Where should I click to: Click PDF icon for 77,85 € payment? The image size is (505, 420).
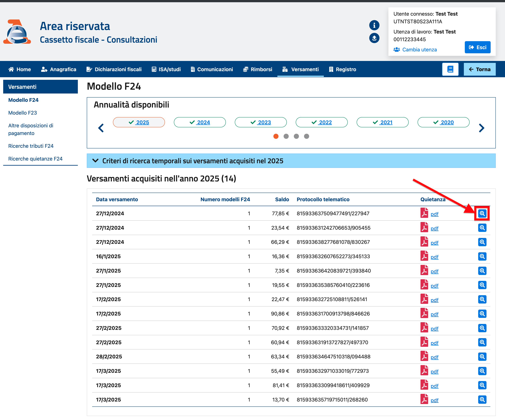pyautogui.click(x=424, y=213)
